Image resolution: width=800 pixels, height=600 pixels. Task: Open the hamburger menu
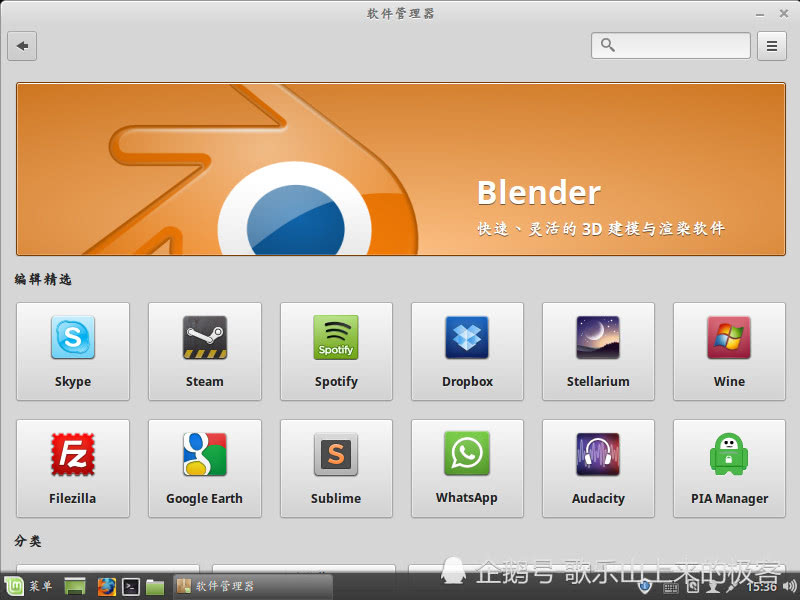tap(771, 46)
